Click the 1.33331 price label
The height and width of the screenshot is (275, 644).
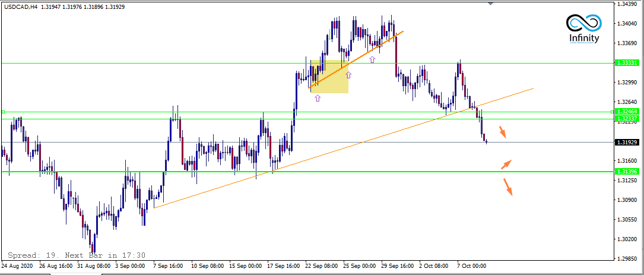(627, 63)
